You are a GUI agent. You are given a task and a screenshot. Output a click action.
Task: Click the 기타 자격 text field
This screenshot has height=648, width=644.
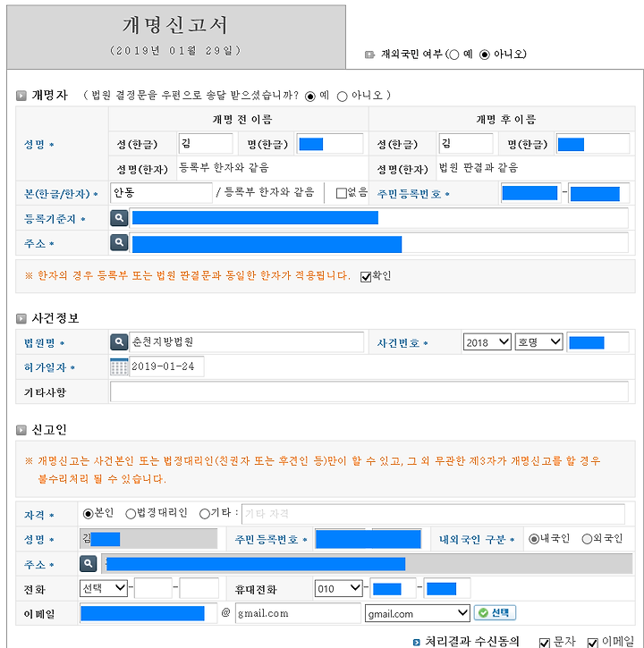433,514
